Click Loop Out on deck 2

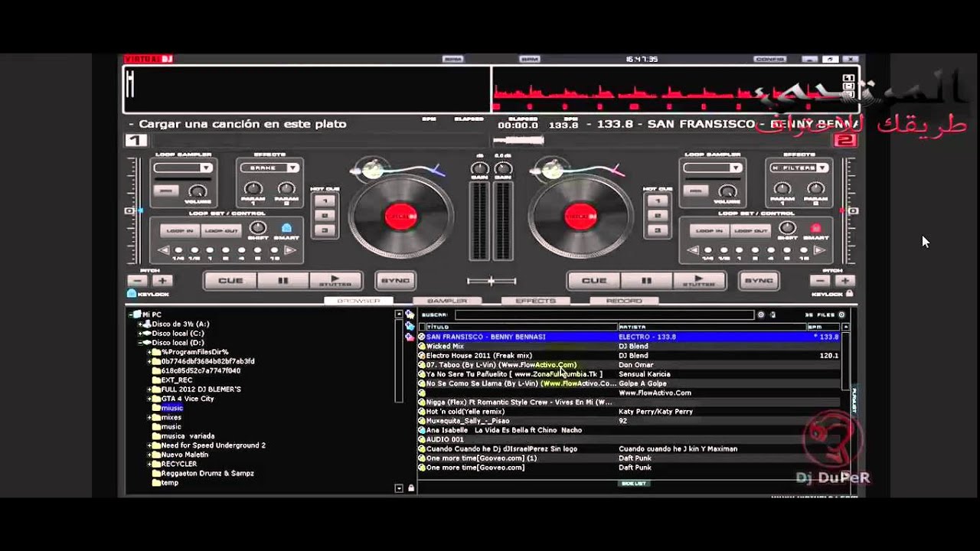[750, 230]
